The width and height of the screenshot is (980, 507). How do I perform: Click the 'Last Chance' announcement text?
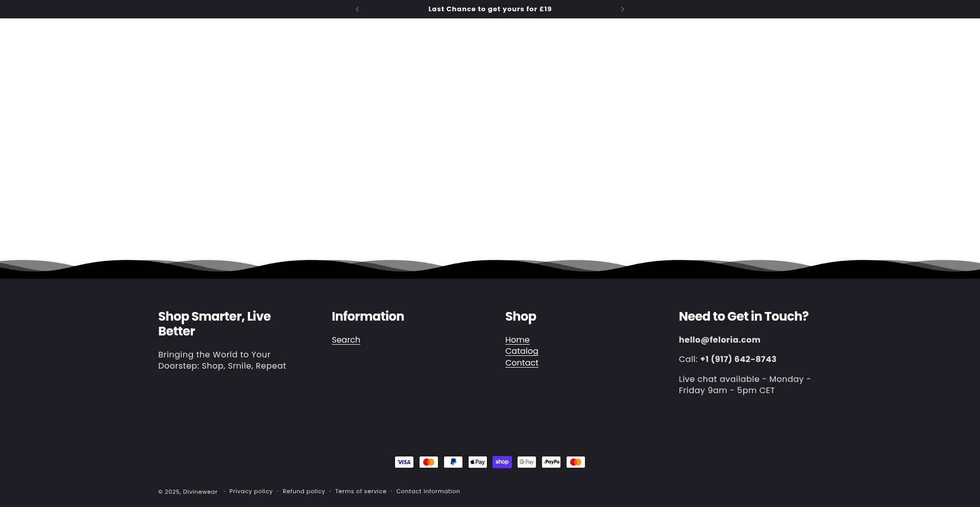pyautogui.click(x=489, y=9)
